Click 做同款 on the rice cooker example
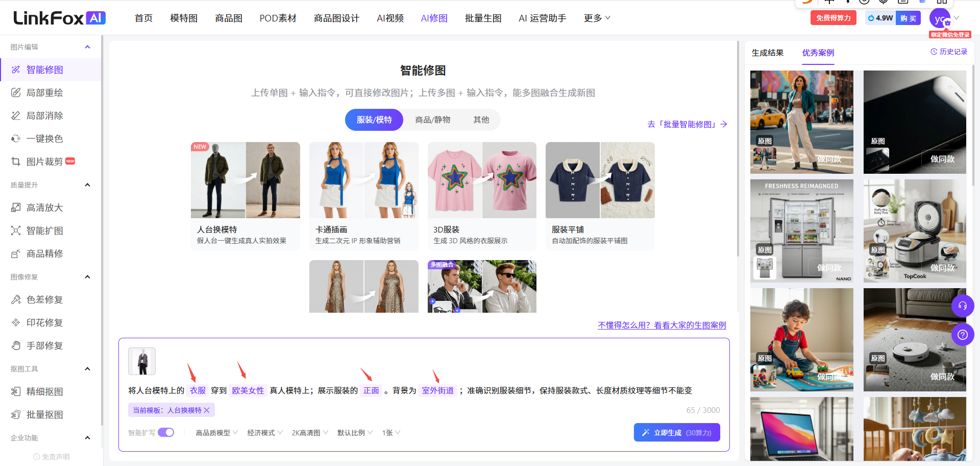This screenshot has width=980, height=466. click(x=942, y=268)
